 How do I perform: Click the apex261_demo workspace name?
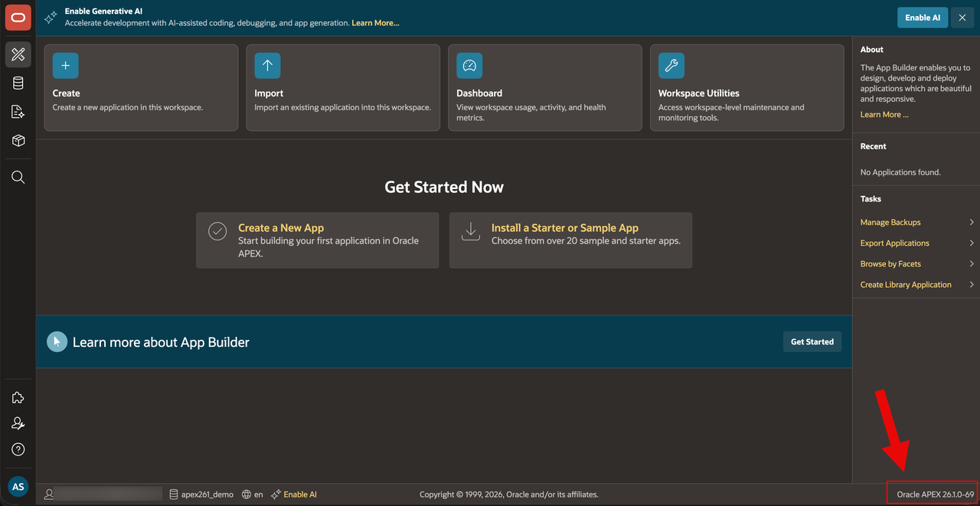pos(207,495)
